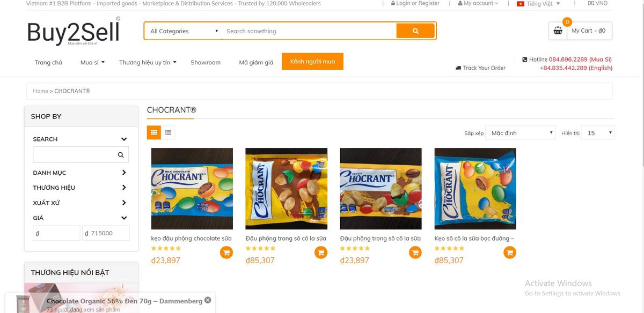Viewport: 644px width, 313px height.
Task: Open the third Chocrant product thumbnail
Action: click(x=380, y=189)
